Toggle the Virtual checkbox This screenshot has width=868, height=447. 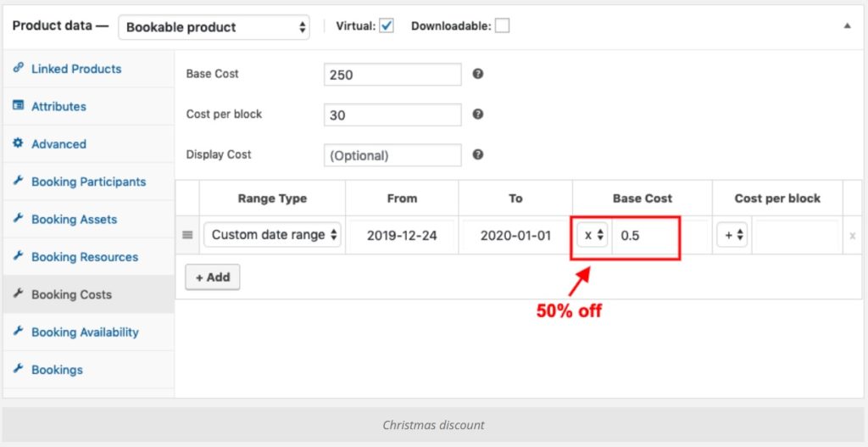pos(387,26)
